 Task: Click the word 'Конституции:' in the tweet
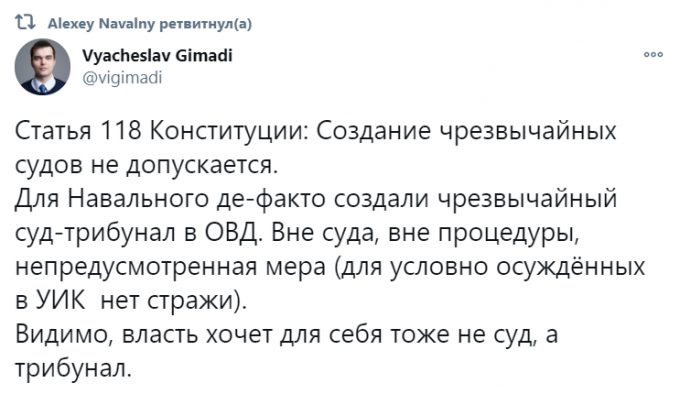pyautogui.click(x=230, y=130)
